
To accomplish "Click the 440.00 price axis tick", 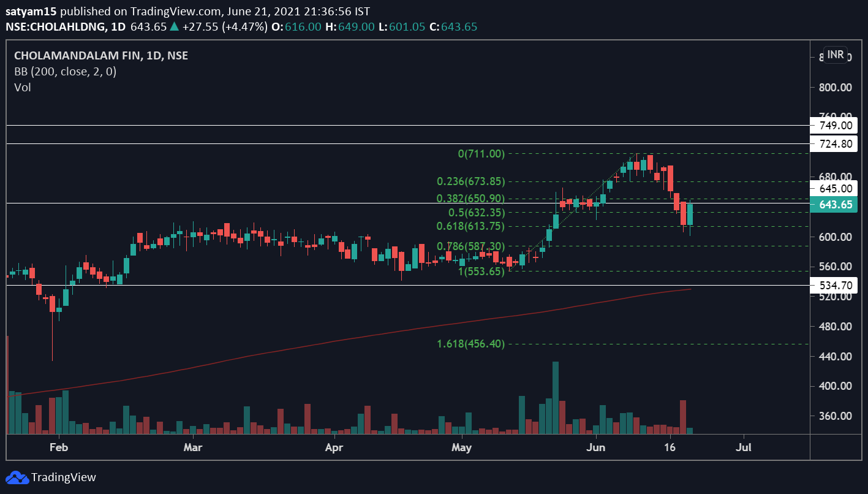I will 836,357.
